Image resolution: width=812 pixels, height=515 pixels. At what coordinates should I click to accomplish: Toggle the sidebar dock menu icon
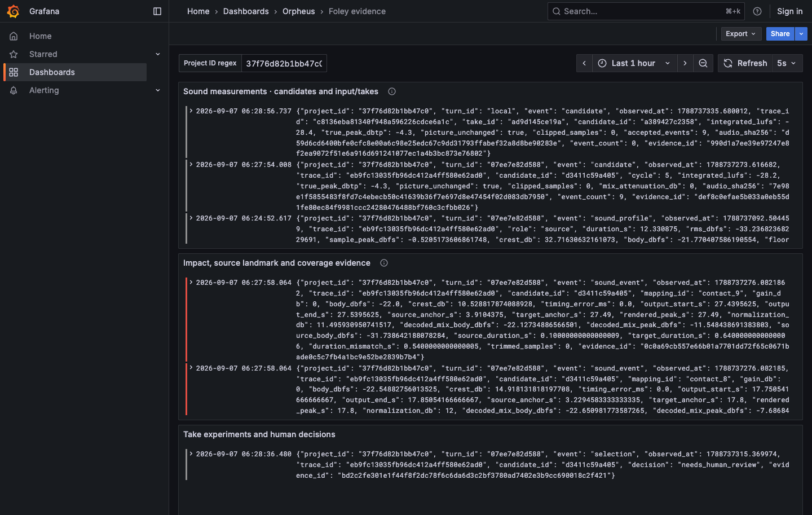pyautogui.click(x=157, y=11)
